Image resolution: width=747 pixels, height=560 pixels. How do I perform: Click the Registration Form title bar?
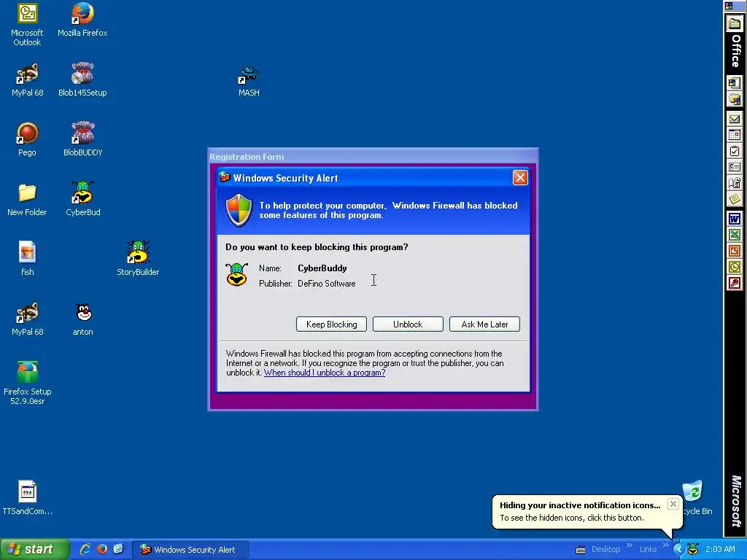point(373,156)
